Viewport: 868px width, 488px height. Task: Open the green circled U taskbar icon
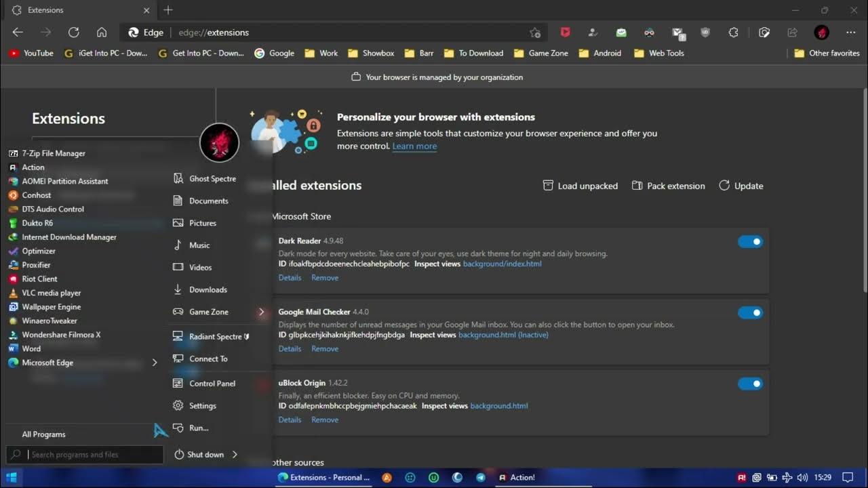coord(433,477)
